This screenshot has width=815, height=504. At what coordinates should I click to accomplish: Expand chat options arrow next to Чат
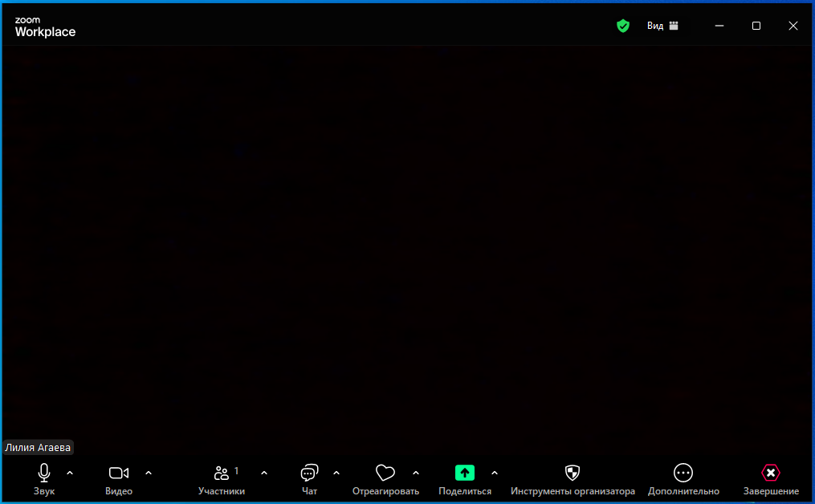[336, 473]
